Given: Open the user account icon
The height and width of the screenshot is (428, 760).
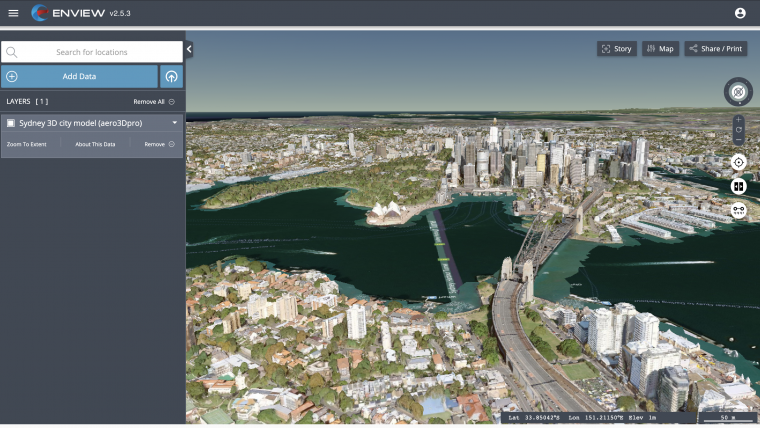Looking at the screenshot, I should point(740,13).
